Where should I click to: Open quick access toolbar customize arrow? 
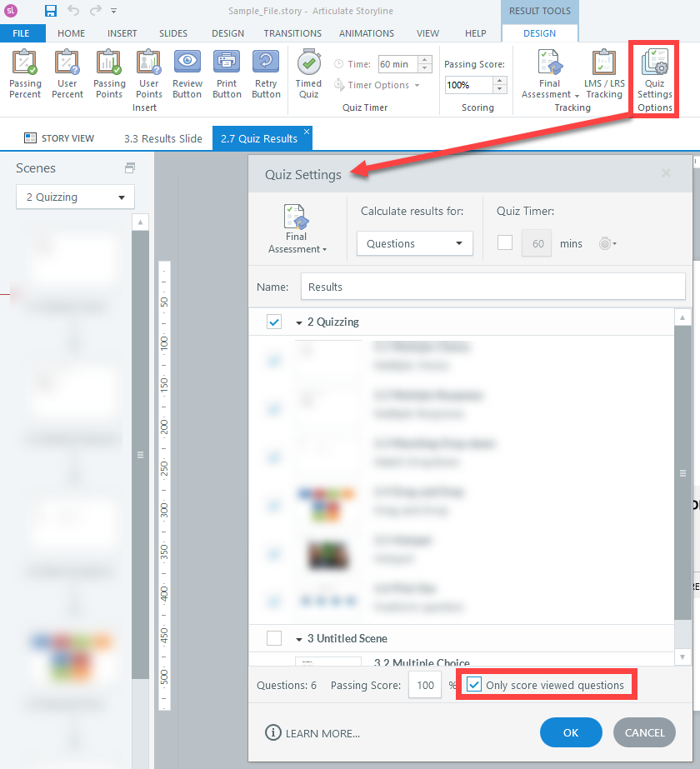tap(114, 10)
